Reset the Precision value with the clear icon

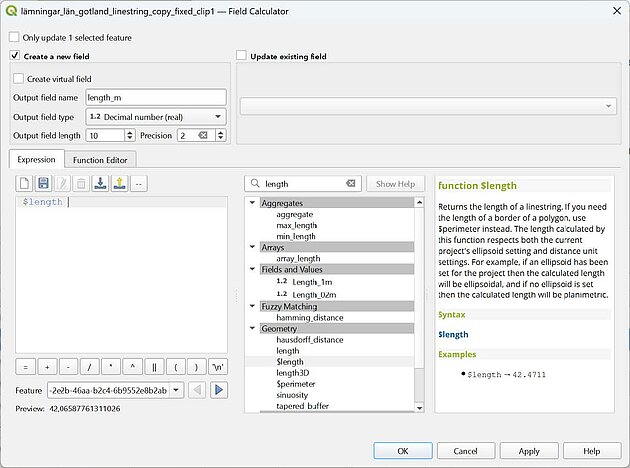(203, 135)
